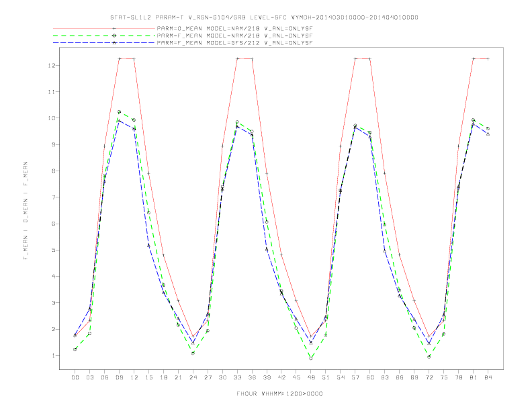Click x-axis forecast hour label 57
532x411 pixels.
[x=355, y=377]
